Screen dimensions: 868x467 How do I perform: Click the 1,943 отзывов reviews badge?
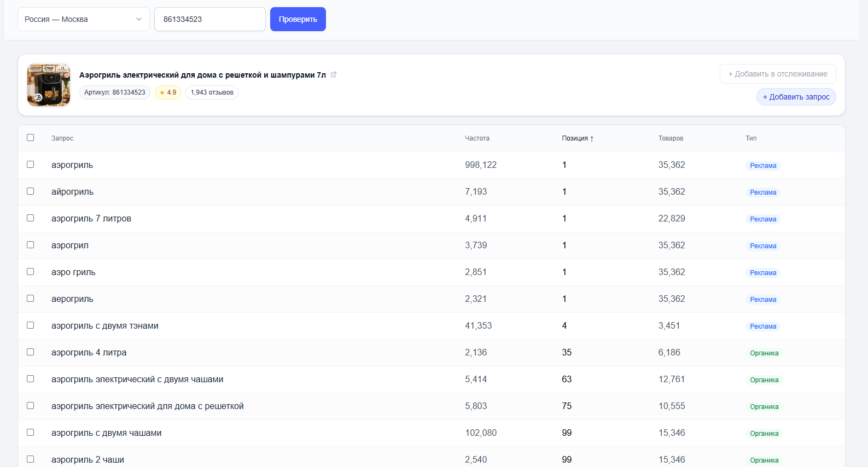coord(212,92)
